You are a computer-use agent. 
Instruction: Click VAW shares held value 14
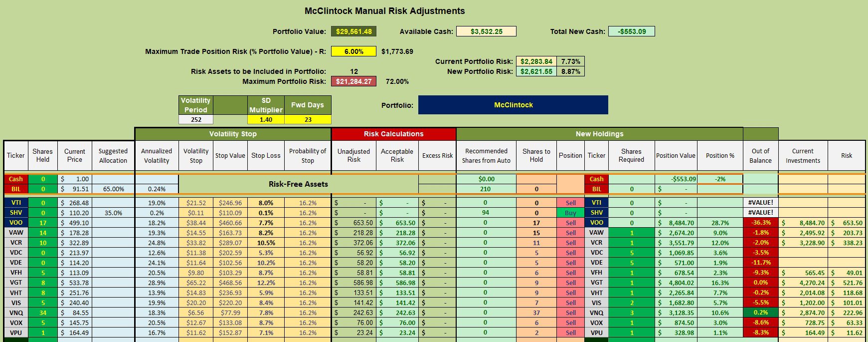click(x=43, y=233)
